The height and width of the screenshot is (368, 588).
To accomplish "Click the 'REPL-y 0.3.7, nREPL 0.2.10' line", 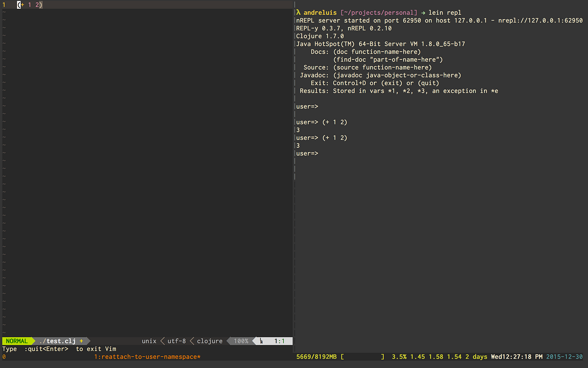I will click(x=344, y=28).
